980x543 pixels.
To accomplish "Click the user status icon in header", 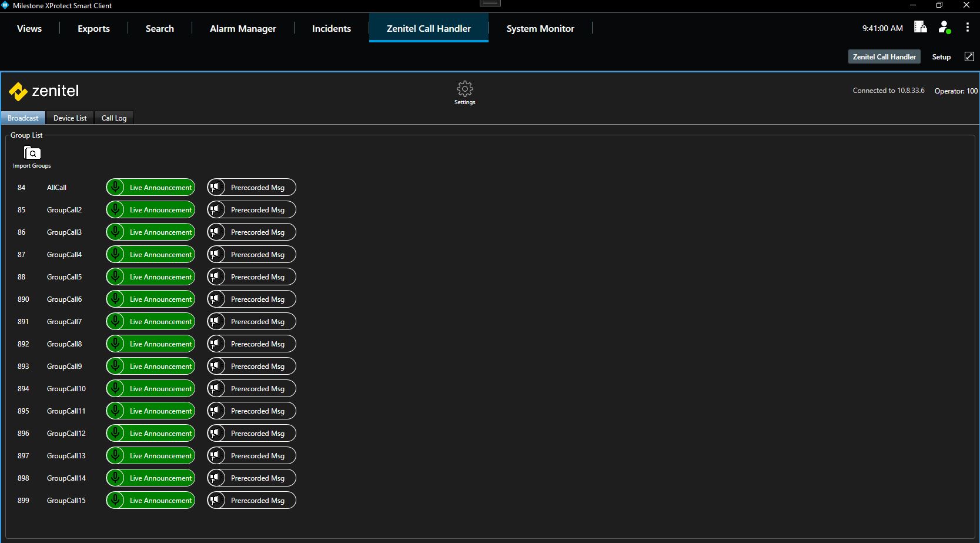I will coord(944,28).
